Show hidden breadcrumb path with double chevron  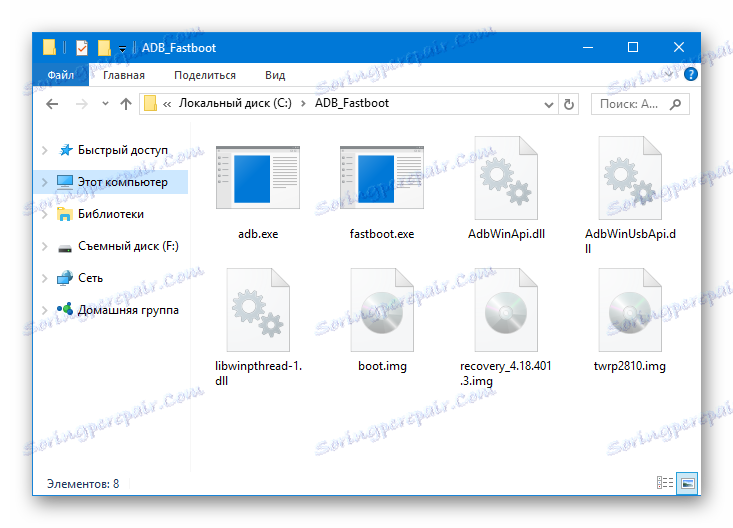[x=167, y=104]
